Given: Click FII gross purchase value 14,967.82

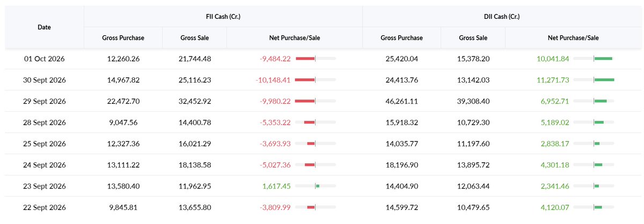Looking at the screenshot, I should (x=123, y=80).
